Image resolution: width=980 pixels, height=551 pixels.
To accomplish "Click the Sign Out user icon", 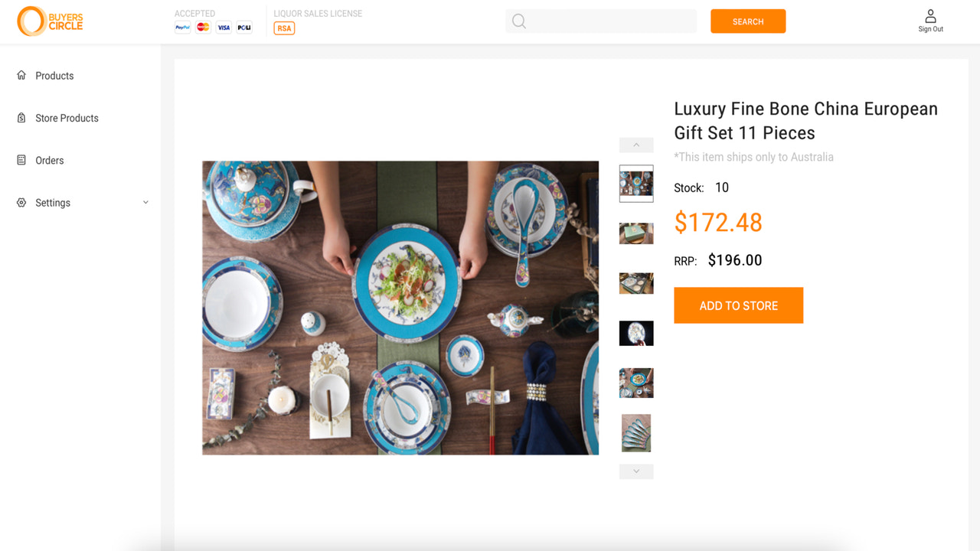I will point(930,16).
